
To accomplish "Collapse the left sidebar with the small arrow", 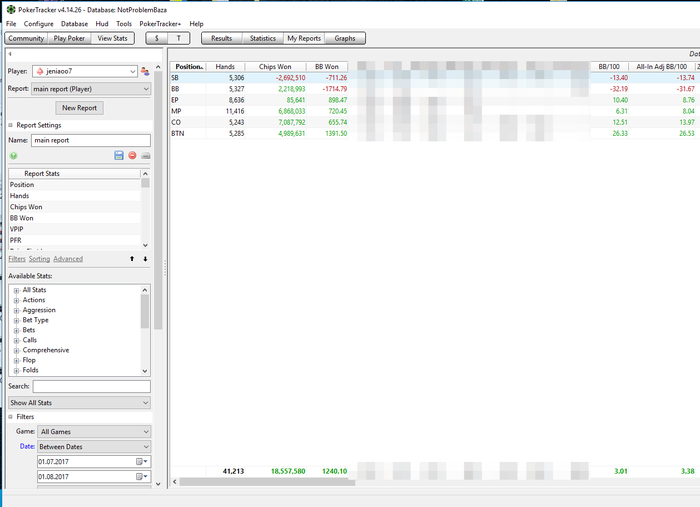I will [x=10, y=54].
